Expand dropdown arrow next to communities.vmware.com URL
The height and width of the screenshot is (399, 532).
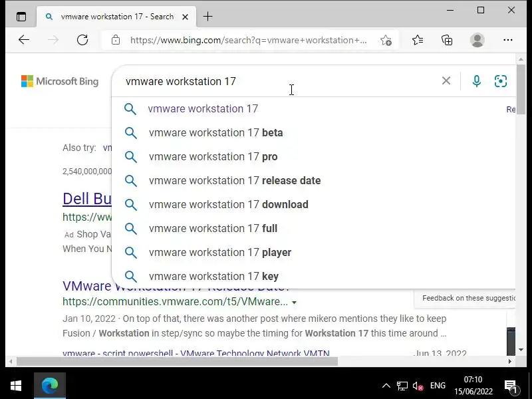[x=294, y=302]
